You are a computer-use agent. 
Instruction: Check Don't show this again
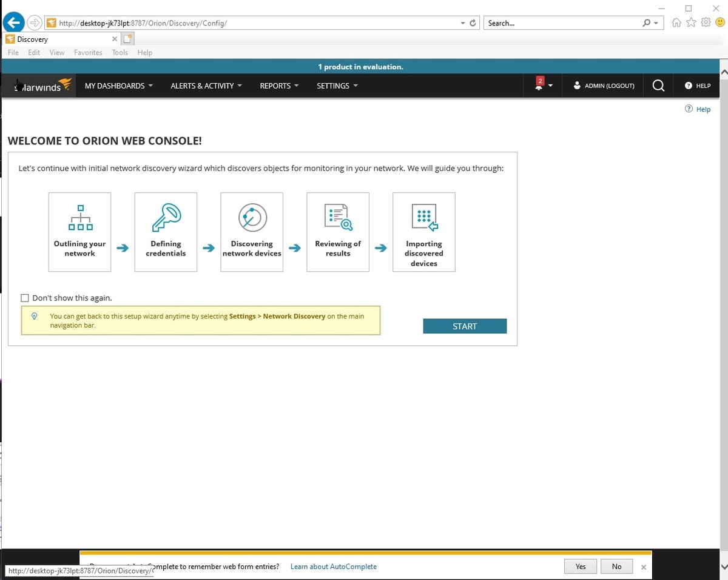click(25, 298)
